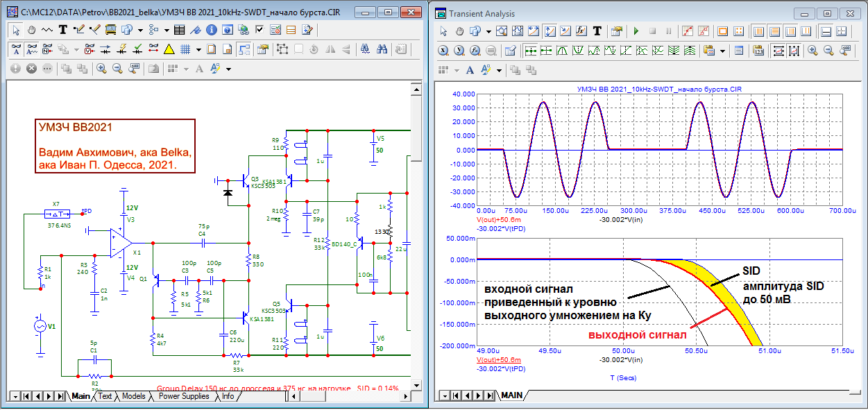
Task: Click the Pan hand tool in schematic window
Action: pyautogui.click(x=32, y=30)
